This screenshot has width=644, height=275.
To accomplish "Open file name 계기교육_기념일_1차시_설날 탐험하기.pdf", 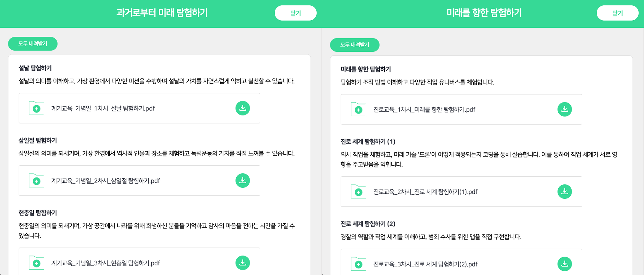I will click(103, 108).
